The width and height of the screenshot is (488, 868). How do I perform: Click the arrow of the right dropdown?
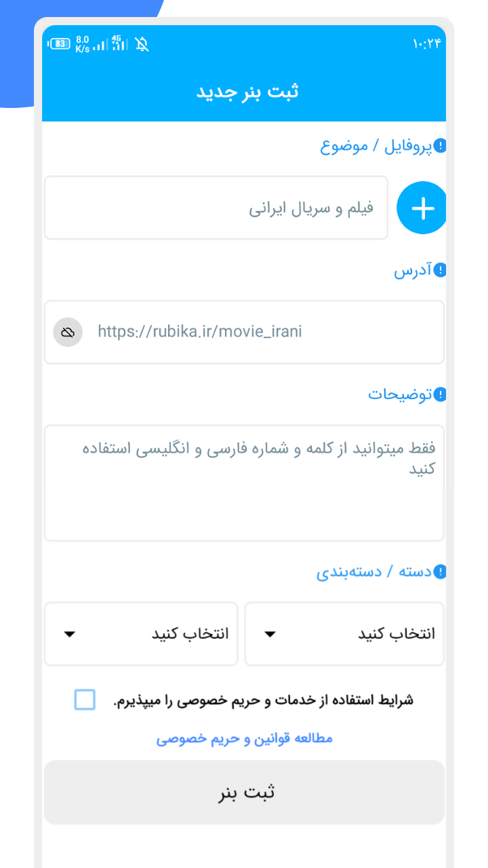pyautogui.click(x=270, y=634)
